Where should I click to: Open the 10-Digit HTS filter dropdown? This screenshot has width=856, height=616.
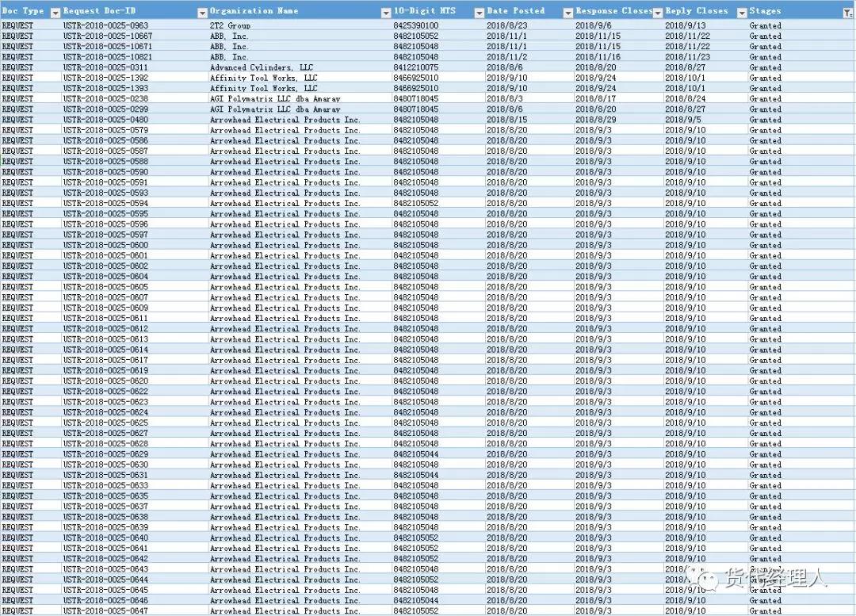coord(479,13)
